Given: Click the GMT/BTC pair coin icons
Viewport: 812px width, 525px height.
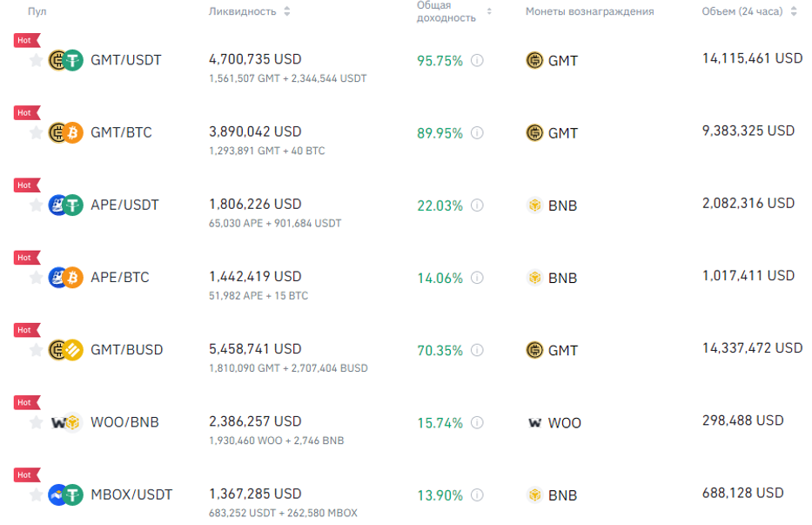Looking at the screenshot, I should coord(65,132).
